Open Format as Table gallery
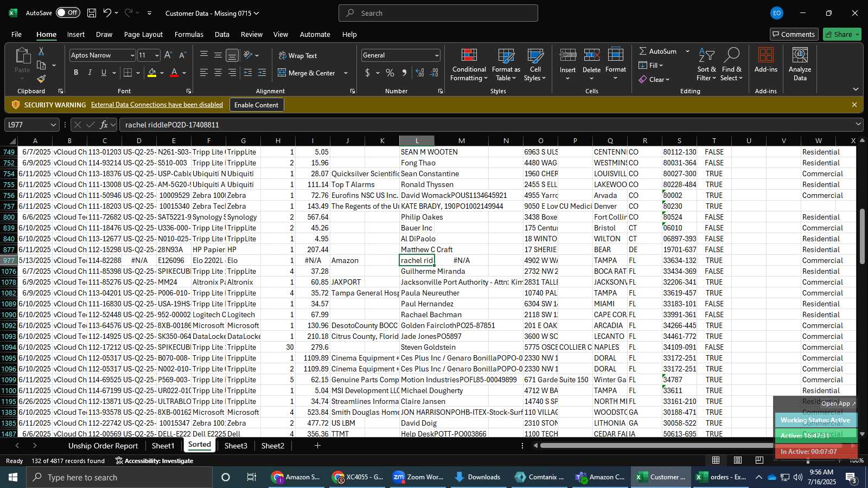This screenshot has height=488, width=868. point(506,65)
